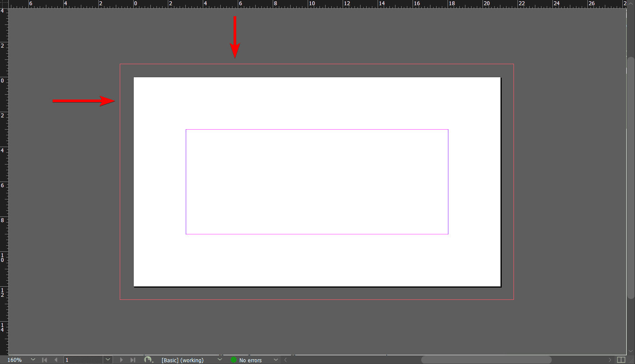The width and height of the screenshot is (635, 364).
Task: Click the vertical scrollbar thumb
Action: 631,178
